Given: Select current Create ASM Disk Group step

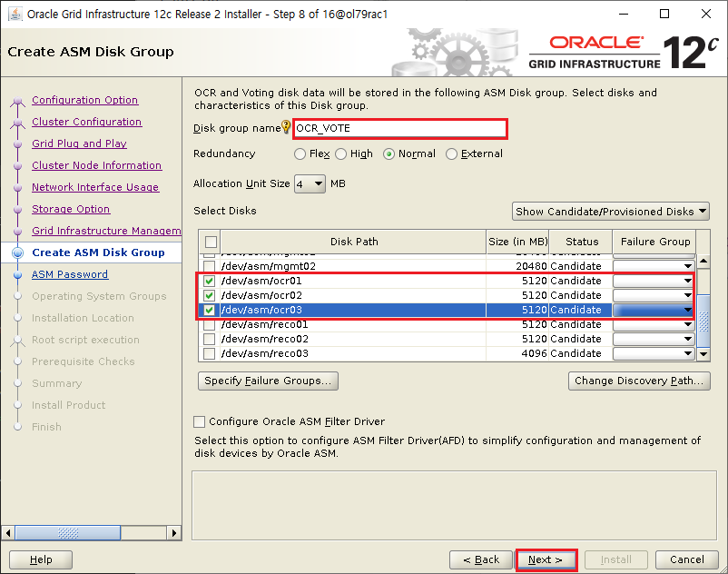Looking at the screenshot, I should [x=98, y=252].
